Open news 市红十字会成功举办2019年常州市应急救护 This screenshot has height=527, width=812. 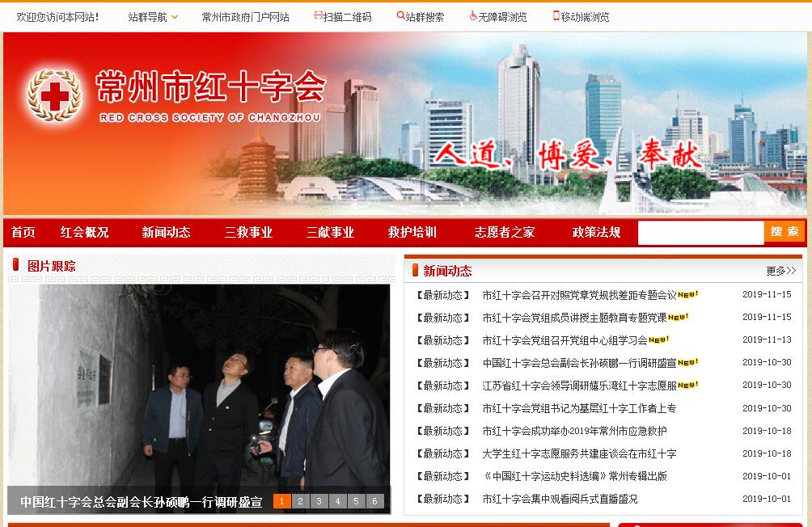[574, 431]
